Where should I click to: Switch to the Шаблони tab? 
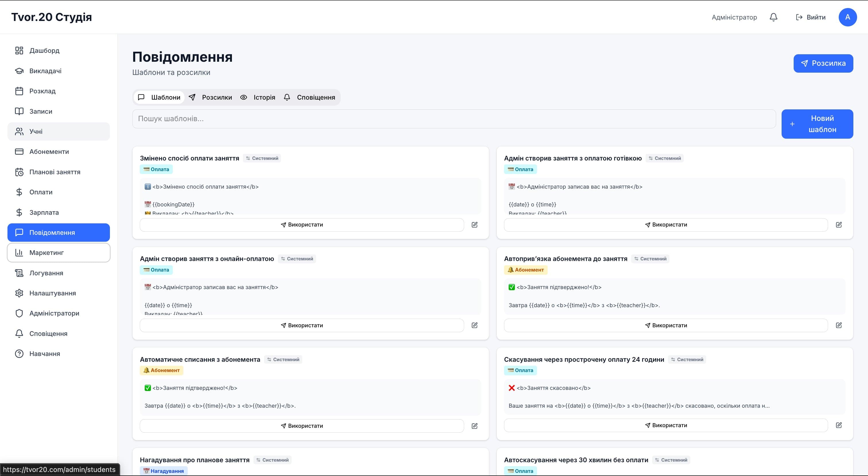(x=159, y=97)
